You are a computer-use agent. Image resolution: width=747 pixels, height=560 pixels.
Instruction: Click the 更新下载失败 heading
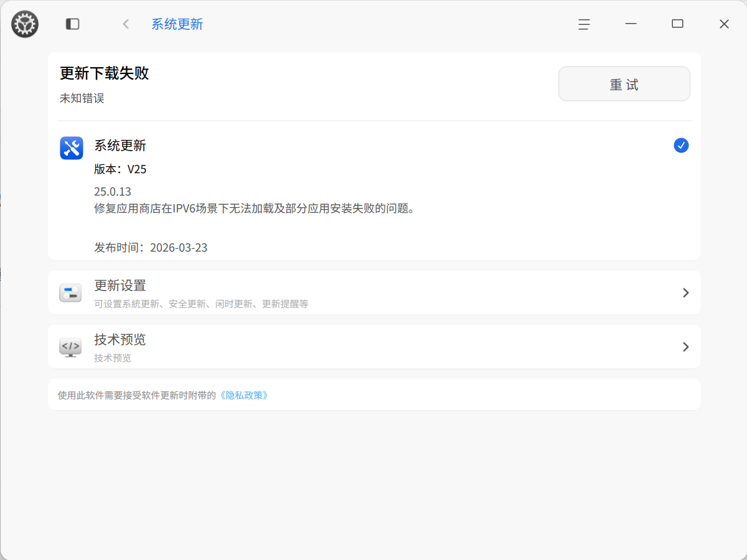coord(105,73)
